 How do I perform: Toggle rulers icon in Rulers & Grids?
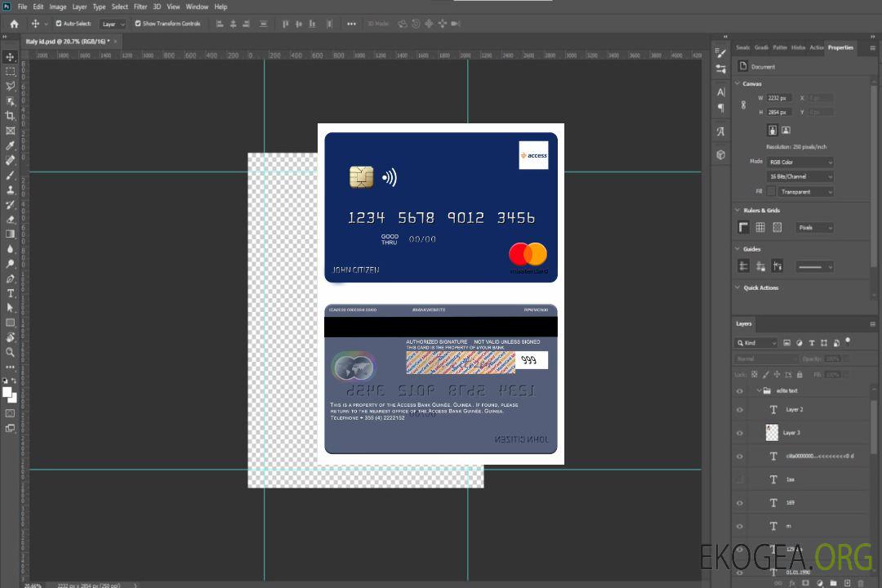[743, 227]
